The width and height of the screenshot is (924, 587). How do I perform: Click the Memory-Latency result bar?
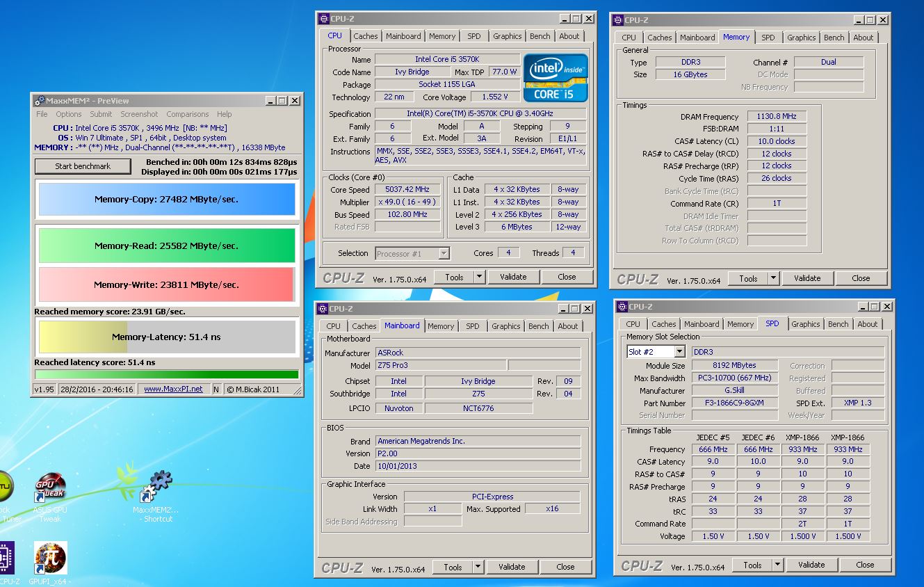166,337
